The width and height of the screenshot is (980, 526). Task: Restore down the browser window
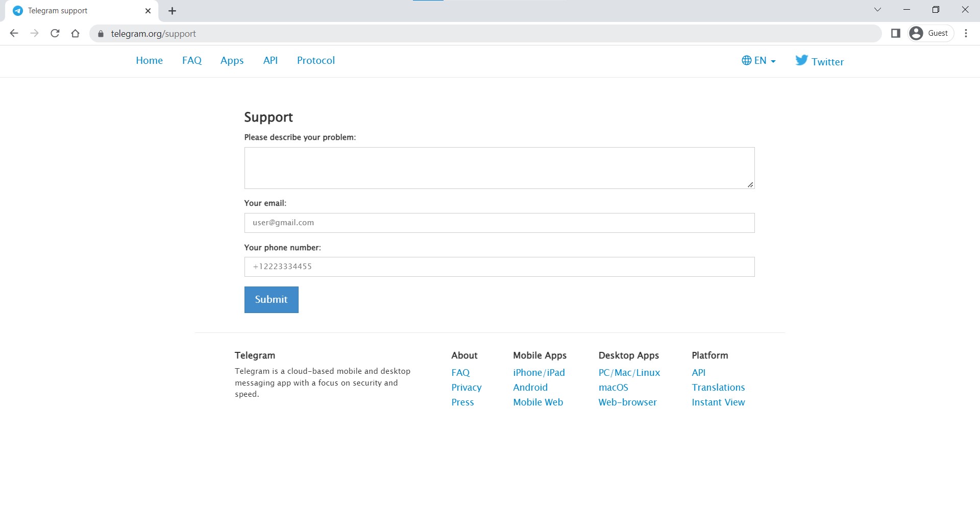click(x=936, y=10)
